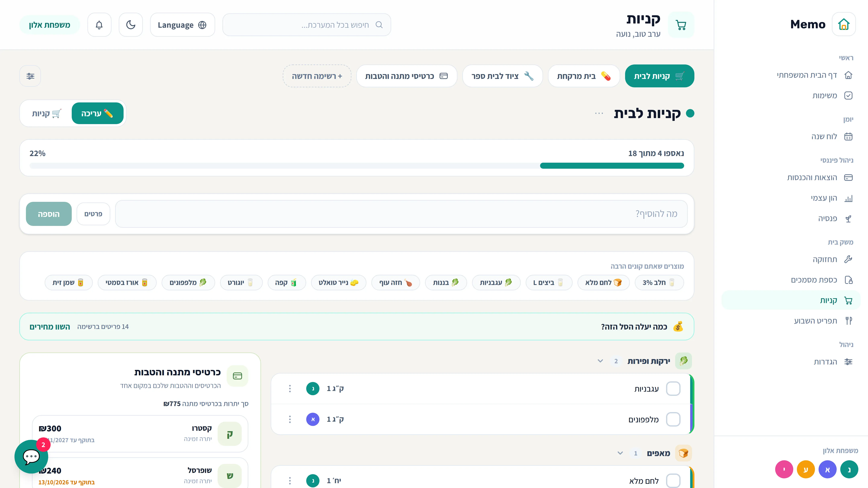The image size is (868, 488).
Task: Open notifications bell
Action: pyautogui.click(x=99, y=25)
